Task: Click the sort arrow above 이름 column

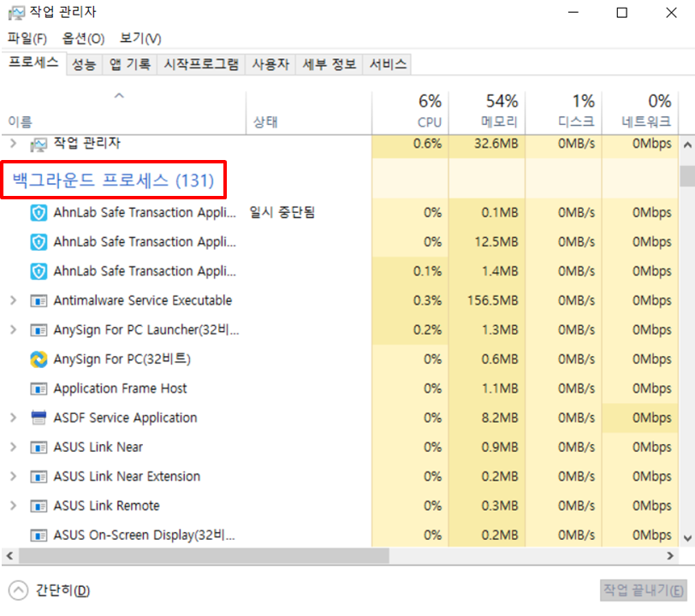Action: tap(119, 95)
